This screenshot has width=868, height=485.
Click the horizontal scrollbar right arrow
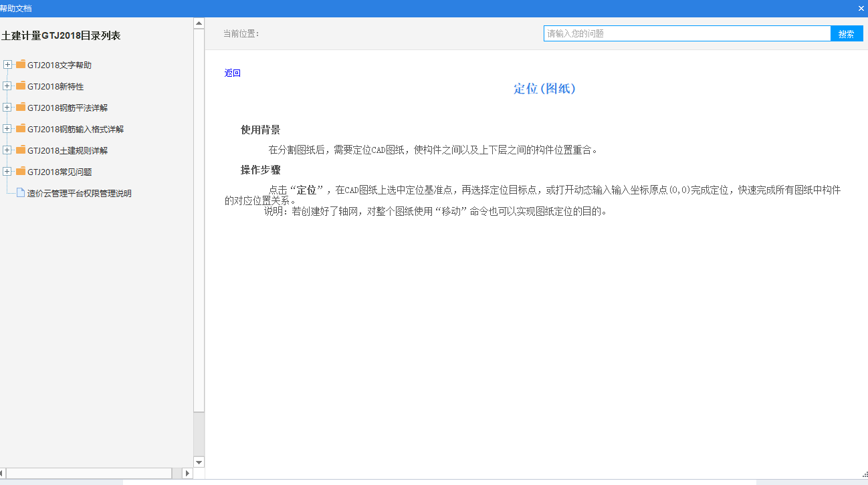tap(188, 473)
